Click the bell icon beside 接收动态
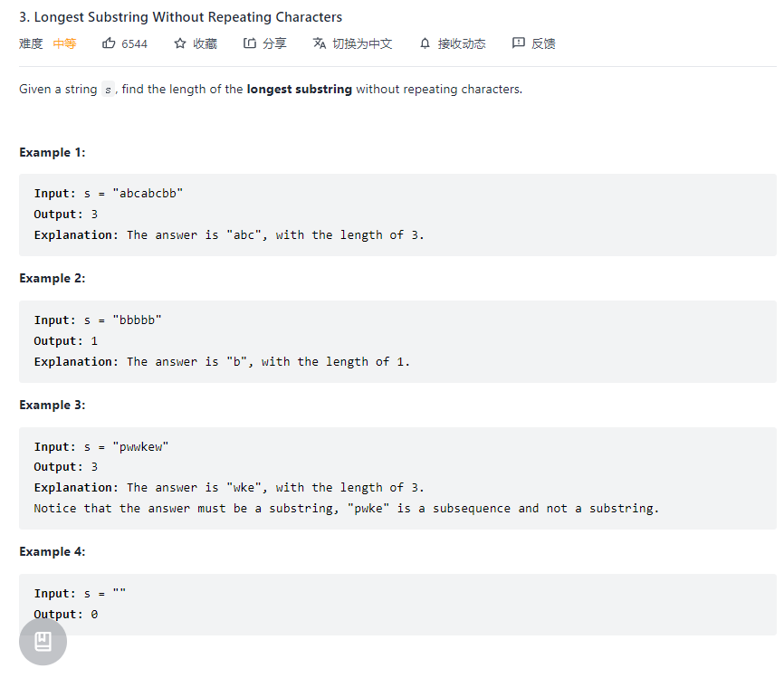784x678 pixels. point(425,43)
